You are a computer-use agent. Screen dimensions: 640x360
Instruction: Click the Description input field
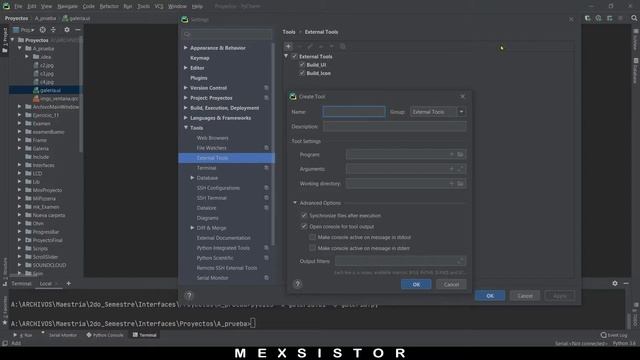395,127
